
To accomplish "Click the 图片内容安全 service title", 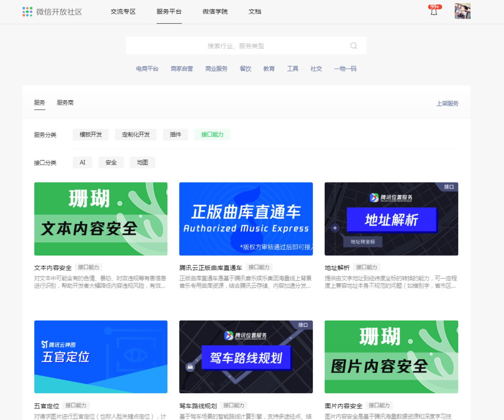I will 343,406.
